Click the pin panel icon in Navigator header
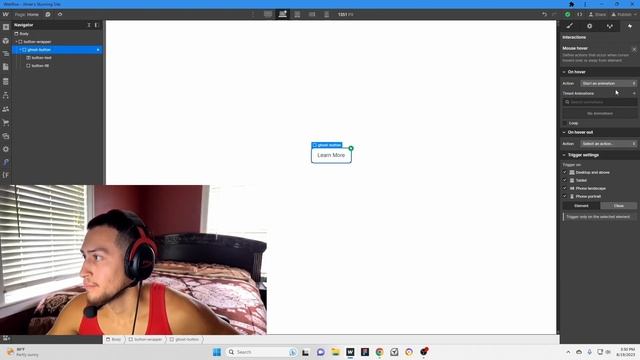 pos(97,25)
